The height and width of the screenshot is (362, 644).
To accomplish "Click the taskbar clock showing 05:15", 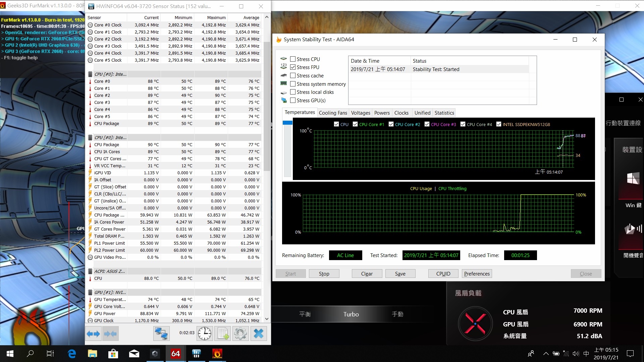I will (606, 354).
